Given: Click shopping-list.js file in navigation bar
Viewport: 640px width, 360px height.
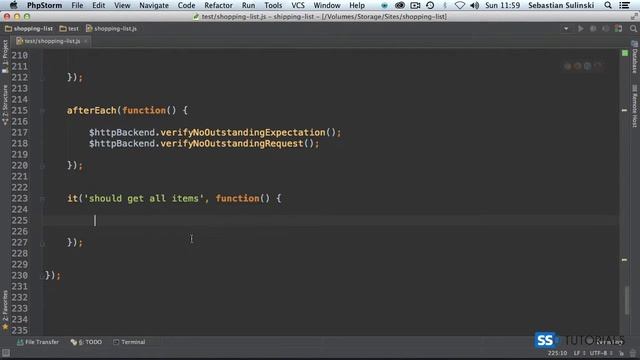Looking at the screenshot, I should (111, 29).
